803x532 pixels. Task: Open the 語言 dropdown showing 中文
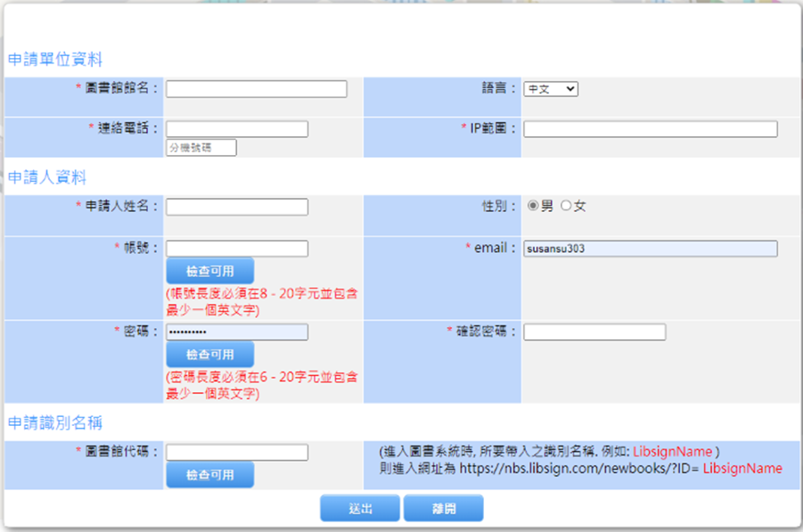551,89
